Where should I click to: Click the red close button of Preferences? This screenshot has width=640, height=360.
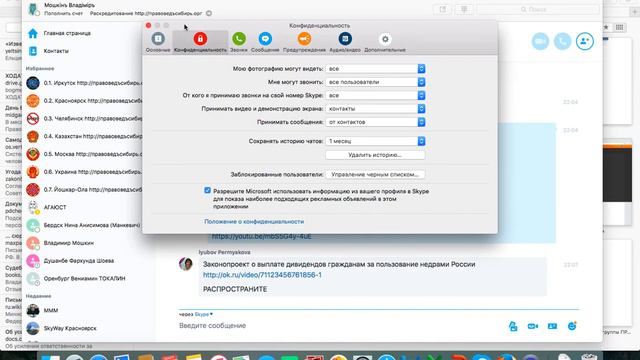(x=149, y=25)
